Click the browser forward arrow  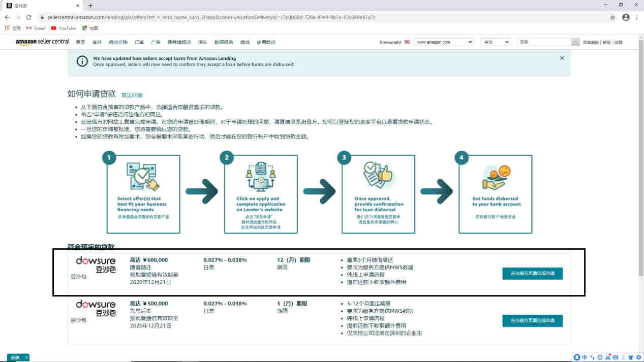[x=18, y=17]
